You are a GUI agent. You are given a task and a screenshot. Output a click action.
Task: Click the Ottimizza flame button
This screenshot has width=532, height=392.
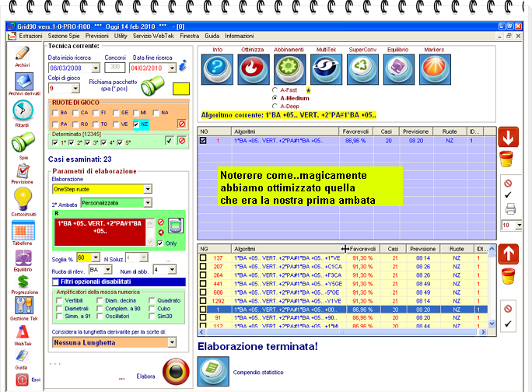[253, 69]
